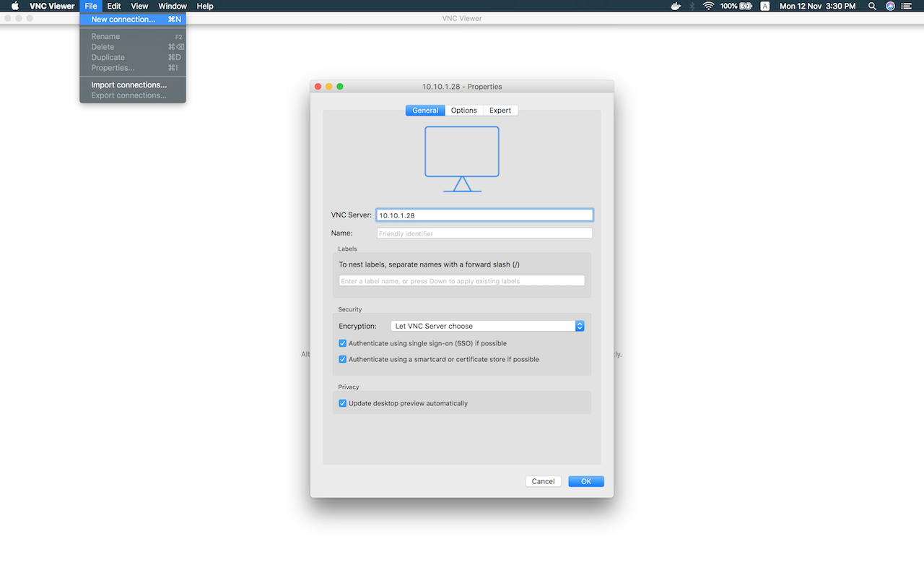Open the input source 'A' icon
This screenshot has width=924, height=578.
click(x=765, y=6)
